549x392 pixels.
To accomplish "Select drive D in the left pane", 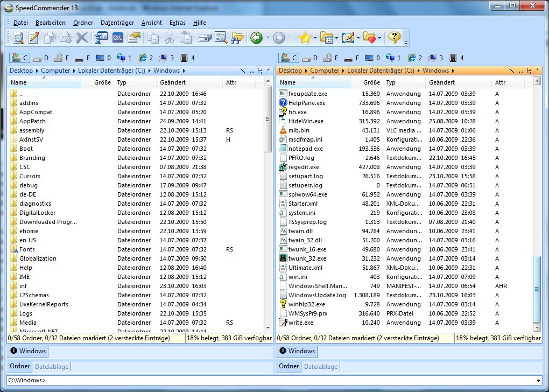I will point(41,57).
